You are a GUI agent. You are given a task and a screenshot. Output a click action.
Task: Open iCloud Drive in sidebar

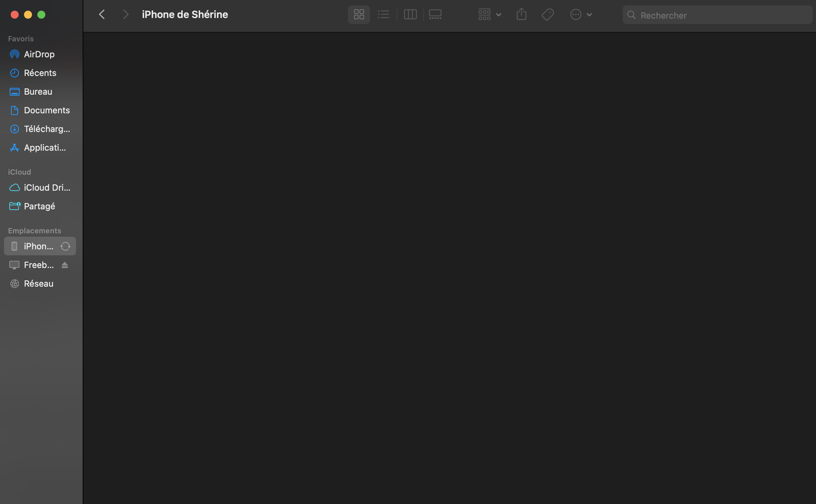pyautogui.click(x=47, y=188)
